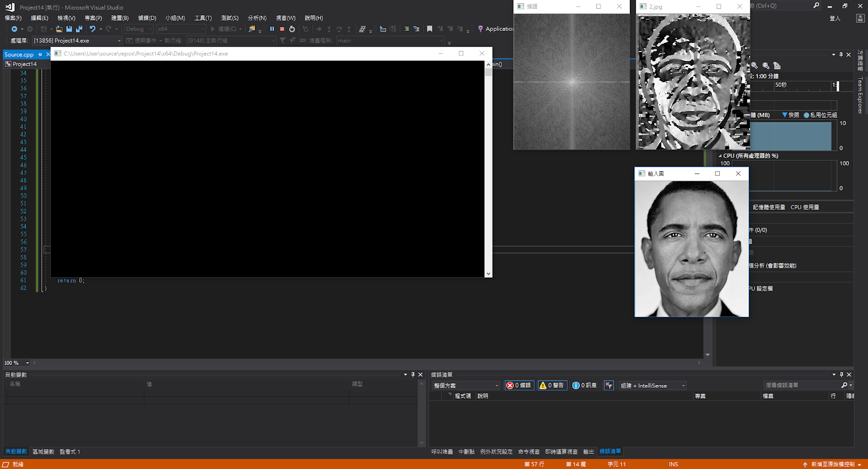The height and width of the screenshot is (469, 868).
Task: Click the Open File folder icon
Action: 59,29
